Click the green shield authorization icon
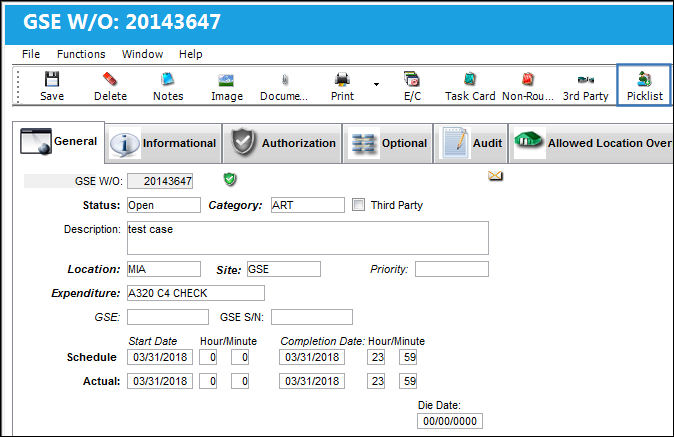Screen dimensions: 674x437 [x=230, y=179]
